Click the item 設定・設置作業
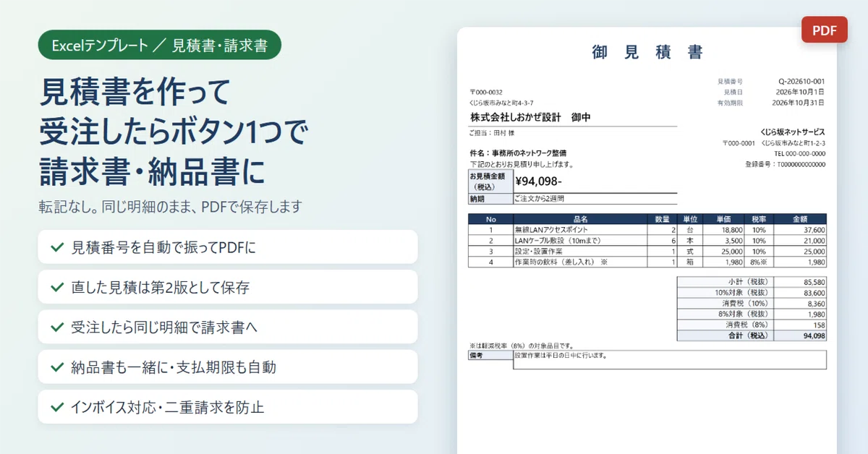This screenshot has height=454, width=868. click(x=539, y=252)
